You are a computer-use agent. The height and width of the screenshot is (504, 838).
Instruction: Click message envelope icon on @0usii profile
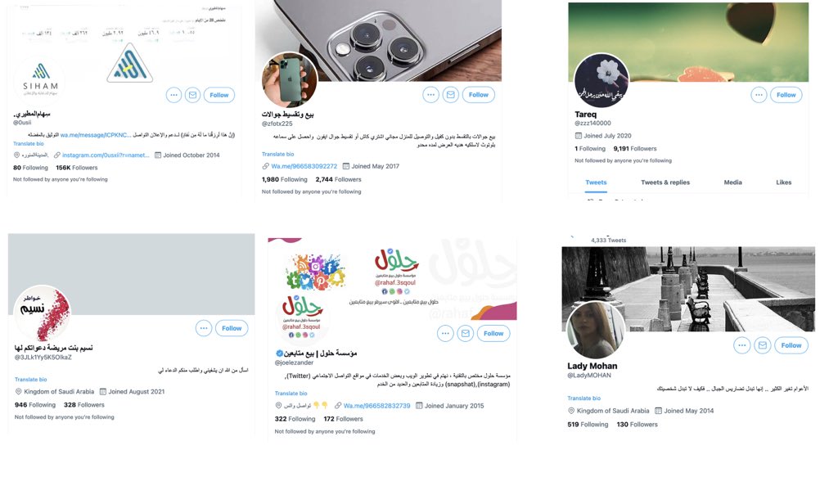193,95
